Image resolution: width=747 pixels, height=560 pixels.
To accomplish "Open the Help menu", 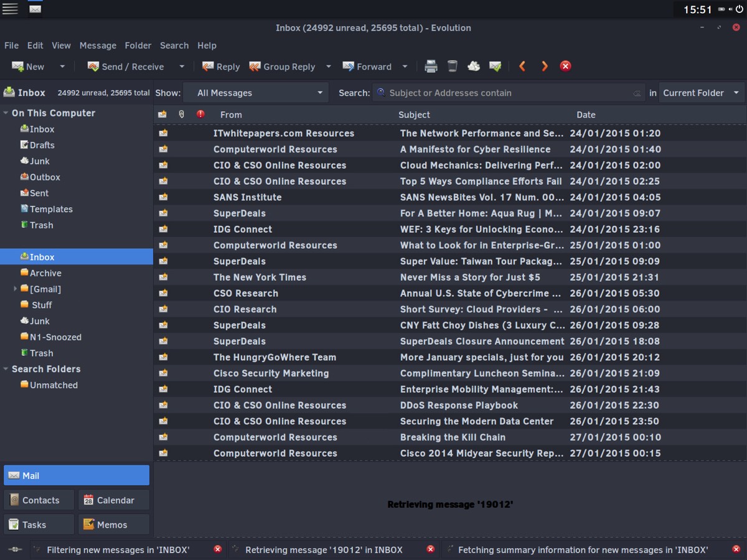I will pos(207,45).
